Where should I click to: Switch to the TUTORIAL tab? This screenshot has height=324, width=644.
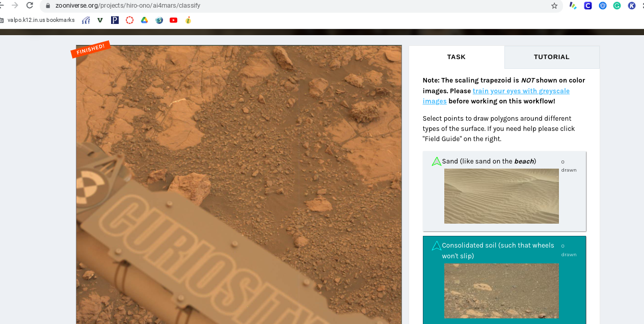pos(552,57)
